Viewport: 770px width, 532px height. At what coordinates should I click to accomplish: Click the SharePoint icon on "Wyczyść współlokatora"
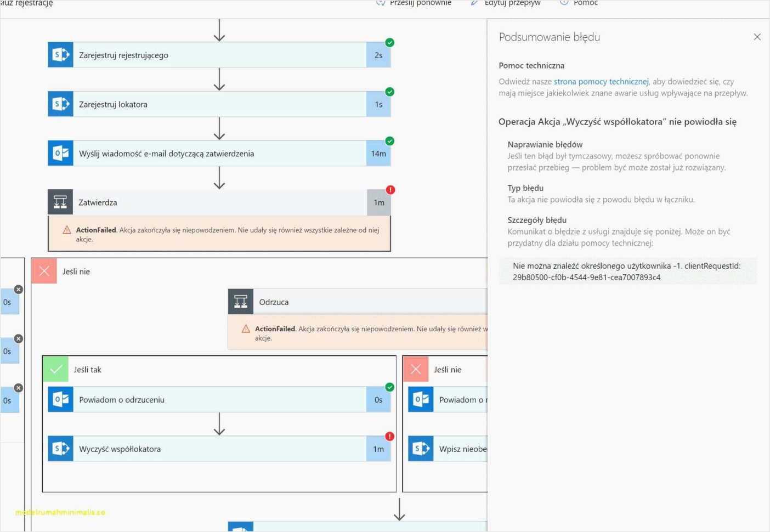pyautogui.click(x=60, y=448)
